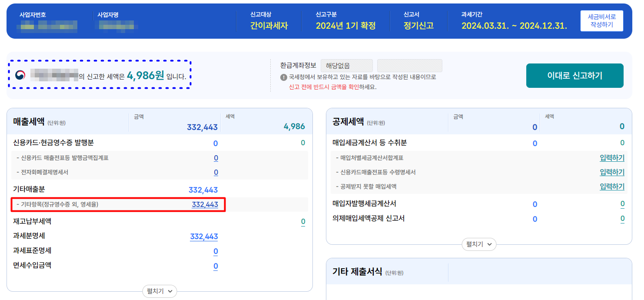Viewport: 644px width, 300px height.
Task: Click the 재고납부세액 zero amount link
Action: coord(302,221)
